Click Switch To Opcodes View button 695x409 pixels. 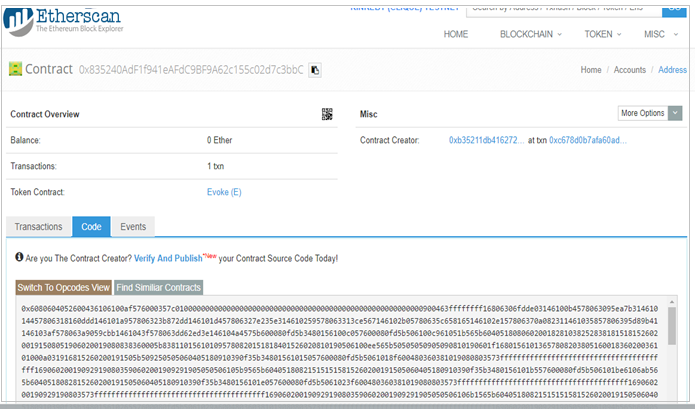[63, 288]
